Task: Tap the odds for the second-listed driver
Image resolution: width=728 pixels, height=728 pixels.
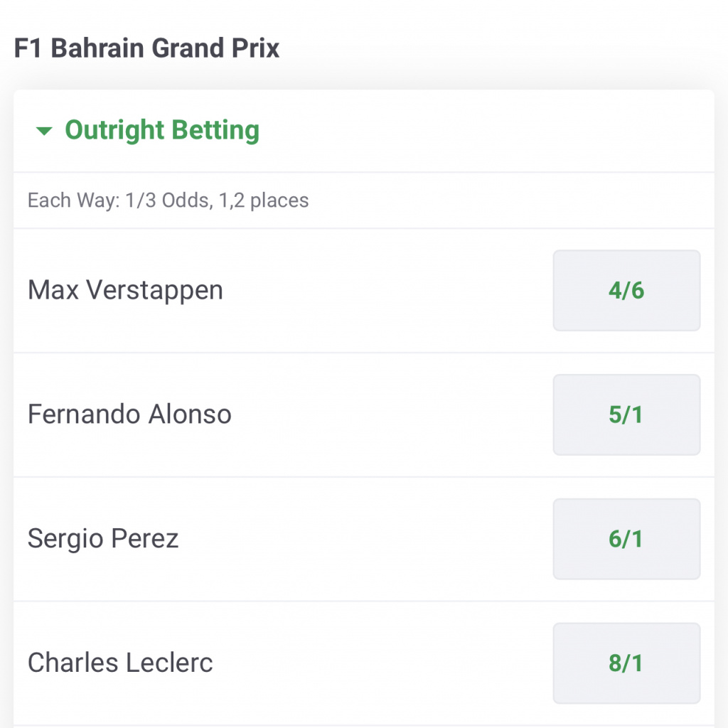Action: (x=626, y=414)
